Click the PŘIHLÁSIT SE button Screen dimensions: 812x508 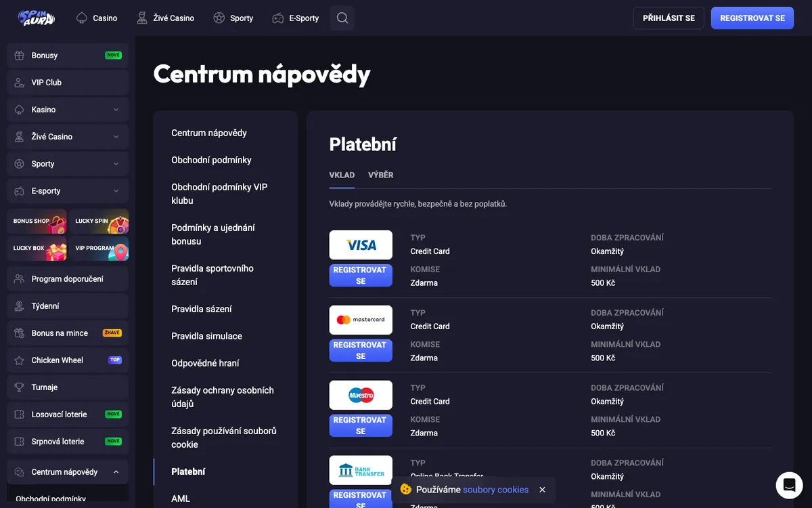pos(669,18)
